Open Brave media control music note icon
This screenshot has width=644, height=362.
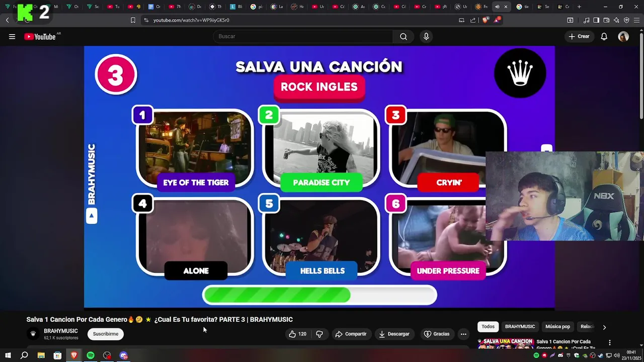point(587,20)
